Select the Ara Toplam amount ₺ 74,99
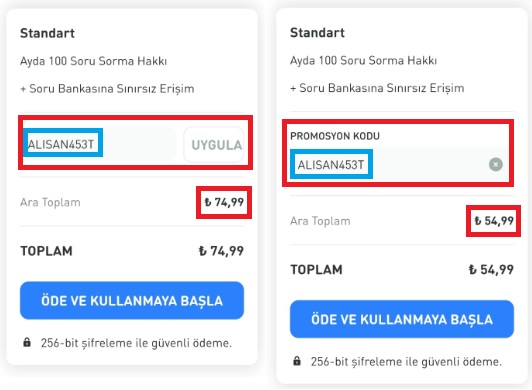This screenshot has width=532, height=390. tap(224, 202)
